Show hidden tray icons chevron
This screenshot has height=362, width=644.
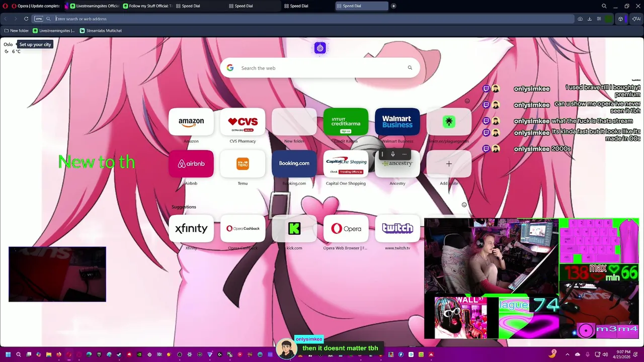[x=568, y=354]
